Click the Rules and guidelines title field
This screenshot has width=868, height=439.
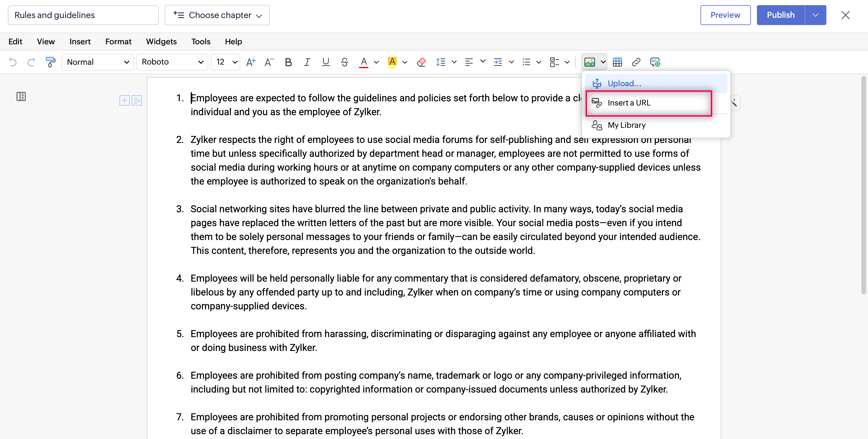click(83, 15)
